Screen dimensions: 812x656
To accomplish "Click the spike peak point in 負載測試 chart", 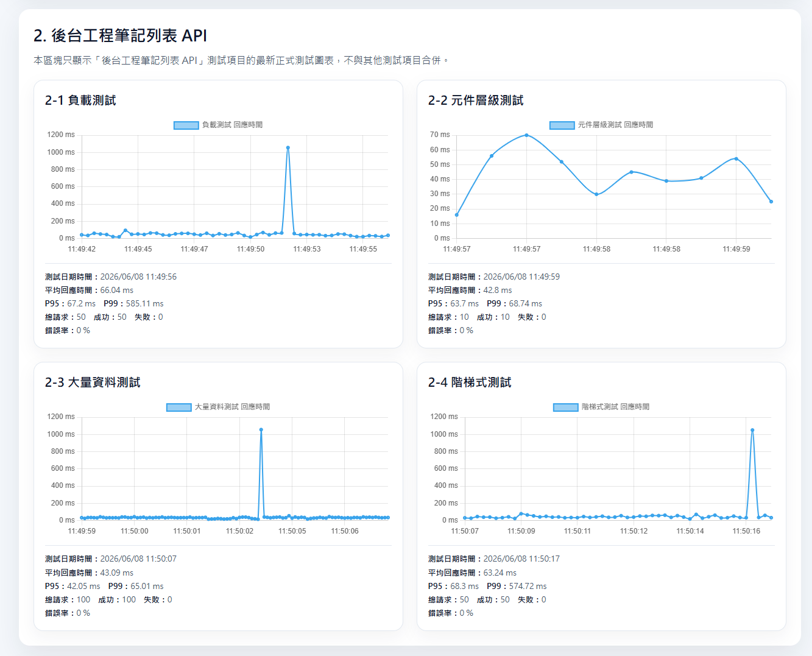I will click(x=288, y=147).
